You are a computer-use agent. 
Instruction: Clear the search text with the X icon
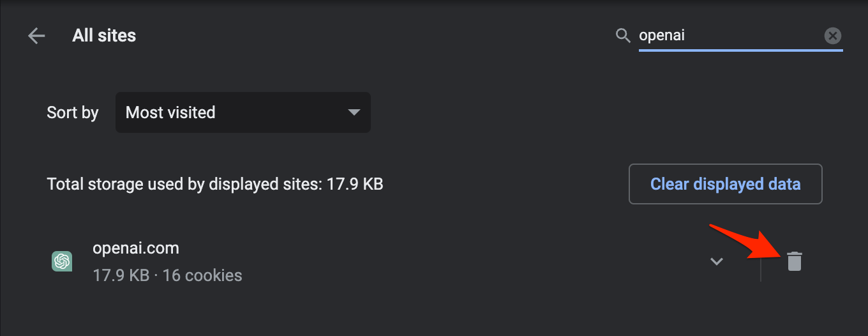point(832,36)
